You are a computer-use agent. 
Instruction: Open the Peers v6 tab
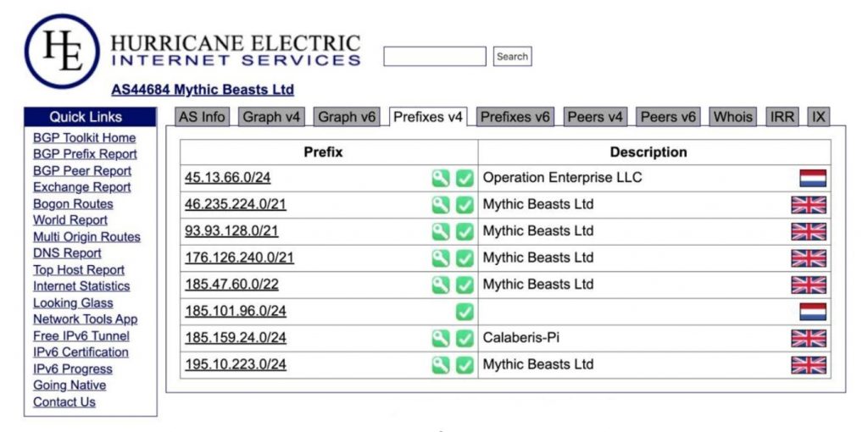668,117
